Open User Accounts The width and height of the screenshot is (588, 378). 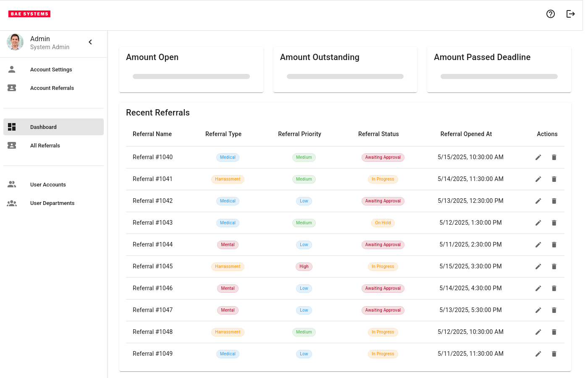(54, 184)
